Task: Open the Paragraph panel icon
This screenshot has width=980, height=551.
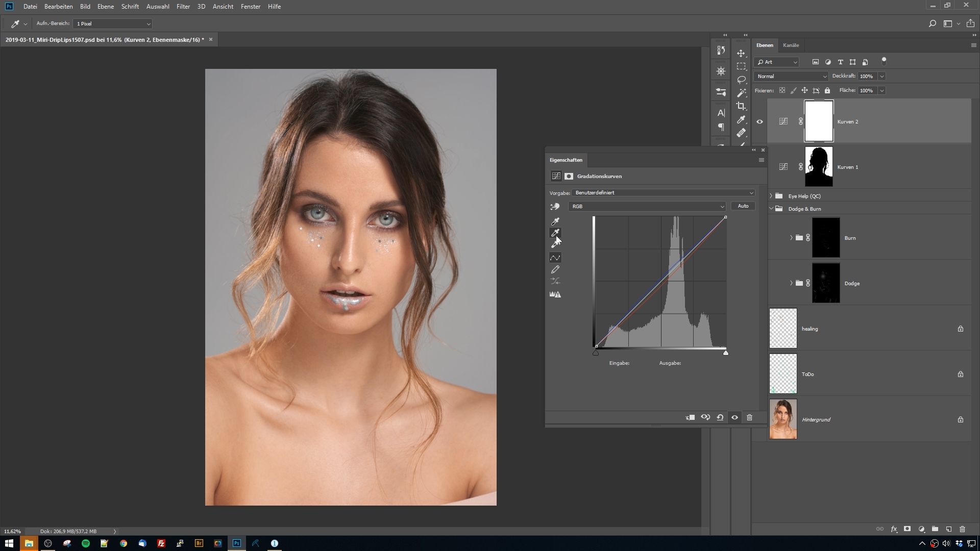Action: tap(721, 127)
